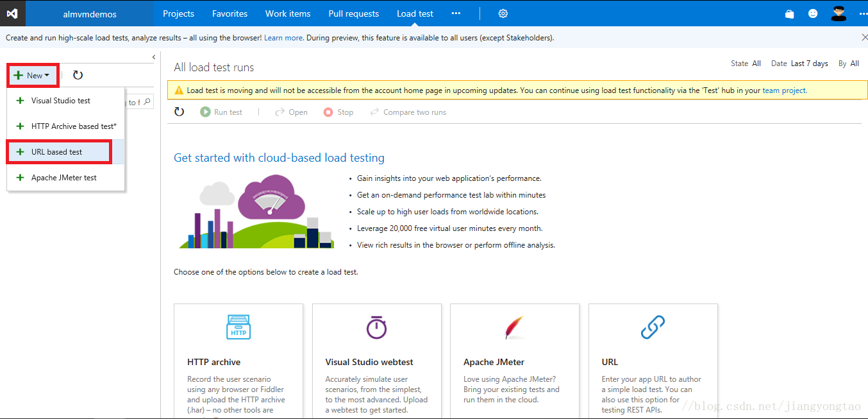
Task: Open the more hubs ellipsis menu
Action: tap(456, 13)
